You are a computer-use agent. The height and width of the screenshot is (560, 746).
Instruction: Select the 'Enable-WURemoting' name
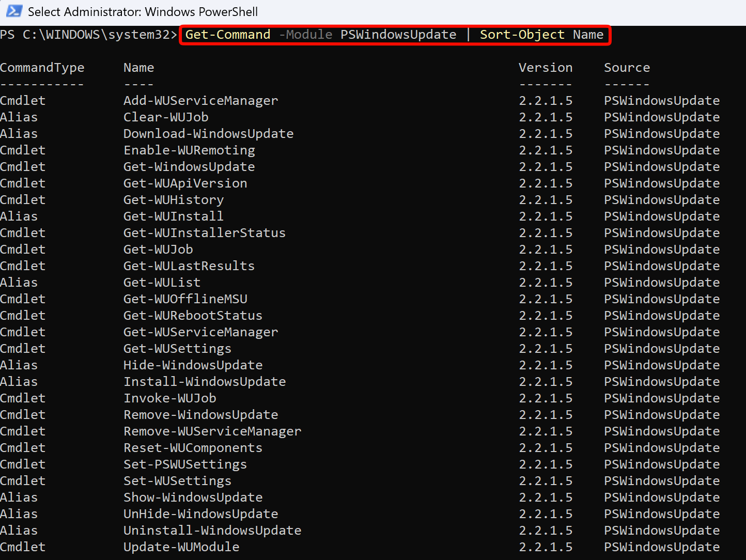189,150
